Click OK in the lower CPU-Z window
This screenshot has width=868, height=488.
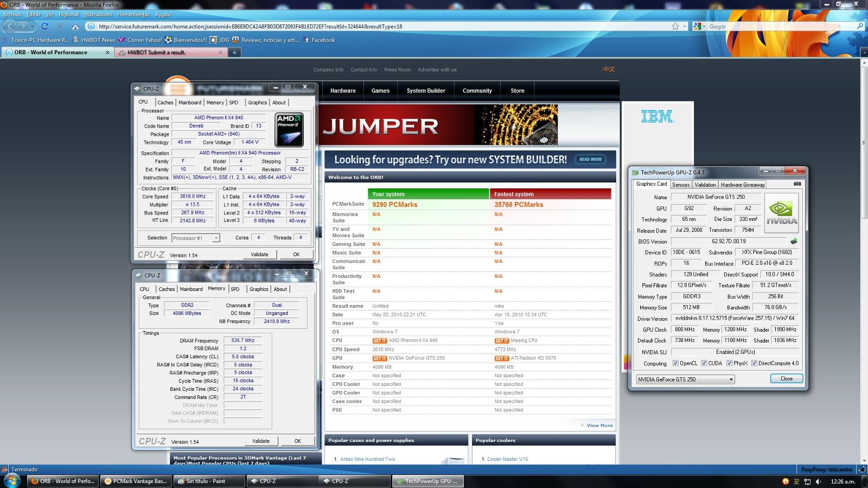click(x=298, y=441)
